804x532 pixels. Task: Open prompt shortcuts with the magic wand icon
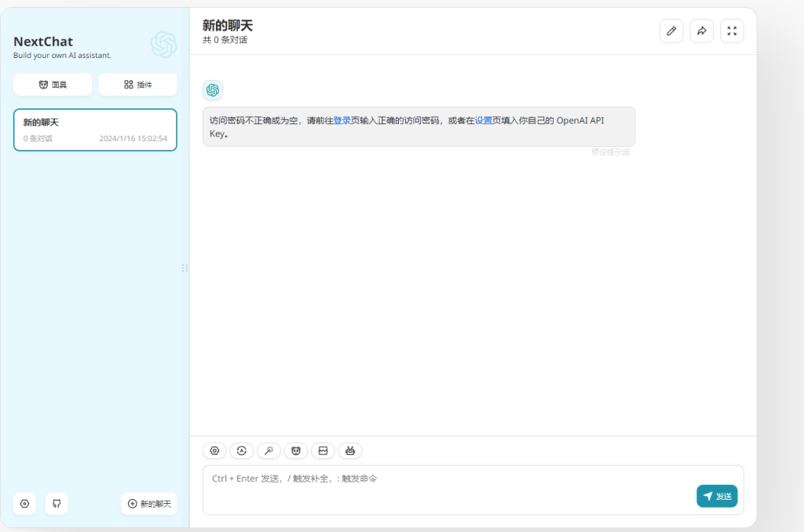269,451
